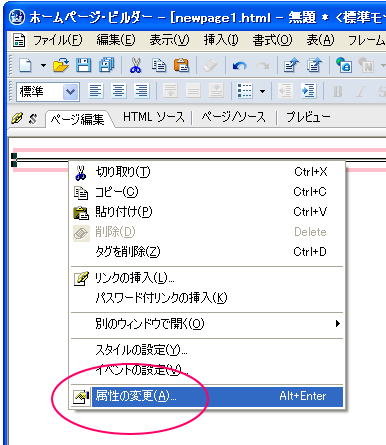Click the pencil icon left of tabs

pos(17,118)
